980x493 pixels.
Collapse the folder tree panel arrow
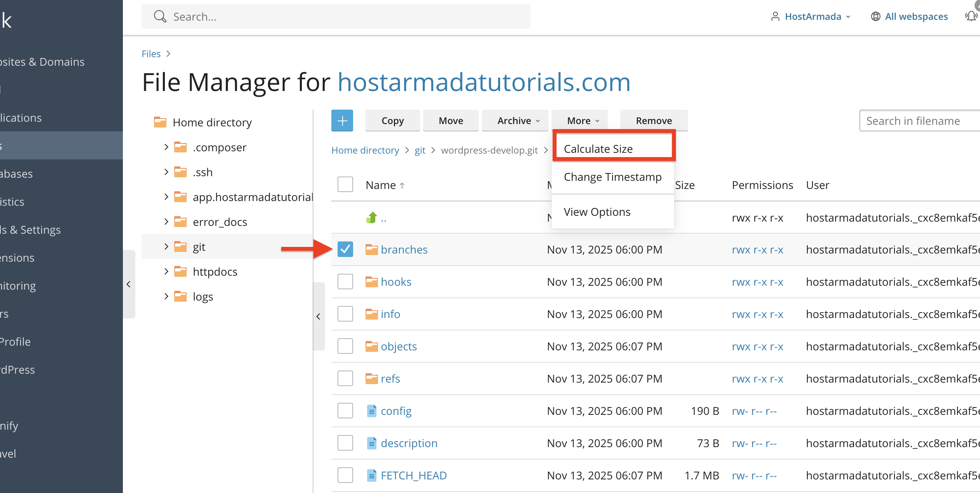pyautogui.click(x=318, y=316)
